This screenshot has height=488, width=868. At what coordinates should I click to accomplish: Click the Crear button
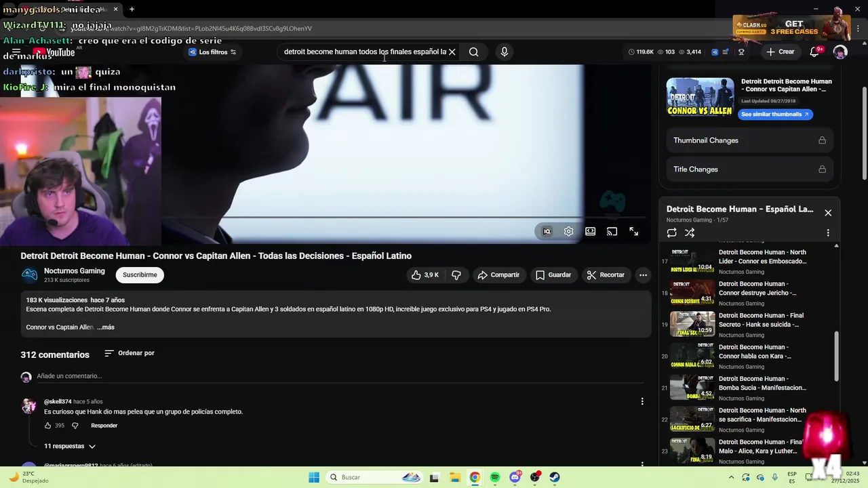[x=781, y=52]
